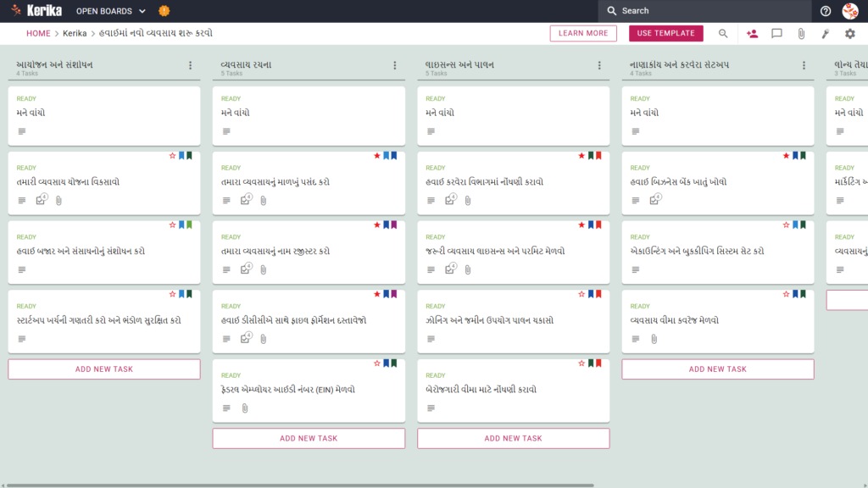Click the USE TEMPLATE button
Image resolution: width=868 pixels, height=488 pixels.
pyautogui.click(x=666, y=33)
